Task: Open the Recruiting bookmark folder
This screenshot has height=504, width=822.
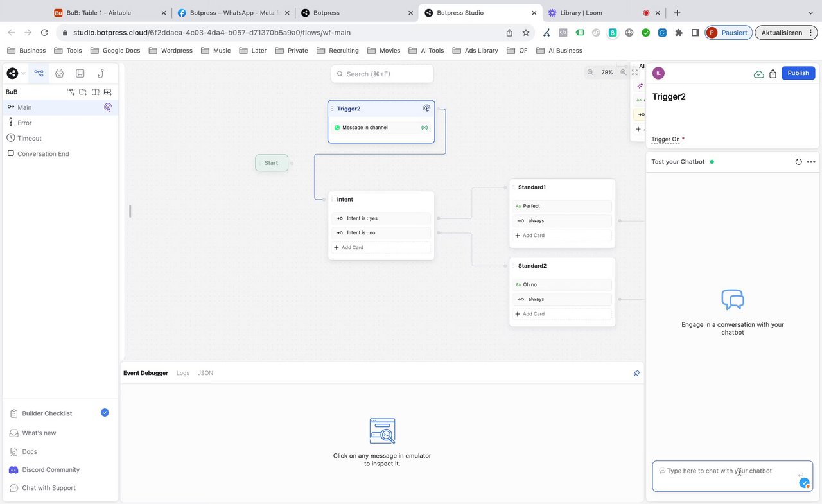Action: 337,51
